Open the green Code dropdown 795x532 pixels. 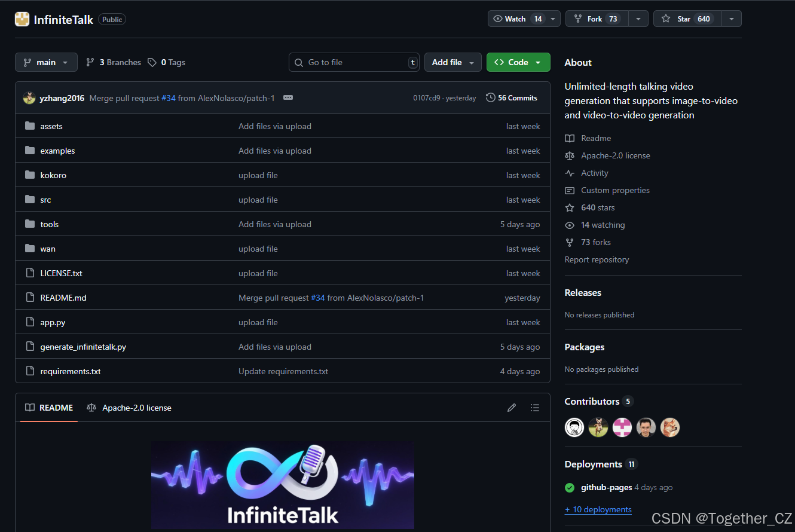[518, 62]
